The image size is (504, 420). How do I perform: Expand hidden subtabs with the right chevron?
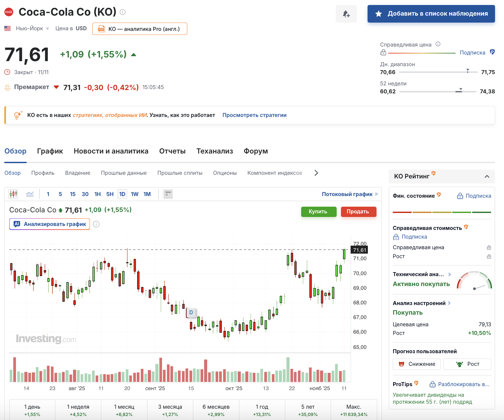coord(316,173)
